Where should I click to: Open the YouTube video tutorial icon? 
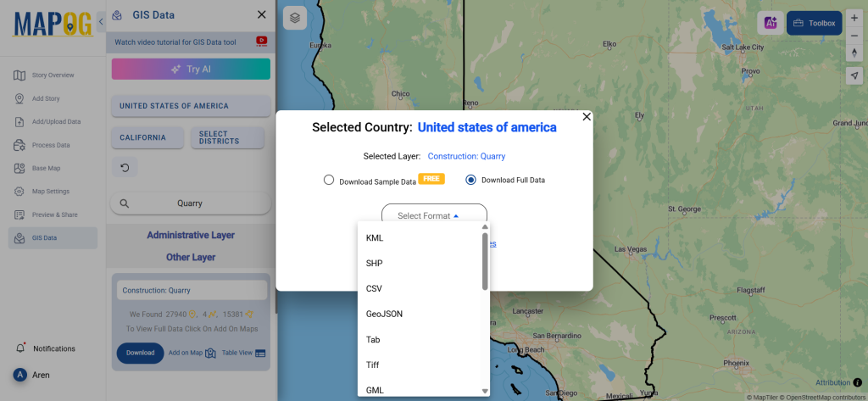coord(261,41)
